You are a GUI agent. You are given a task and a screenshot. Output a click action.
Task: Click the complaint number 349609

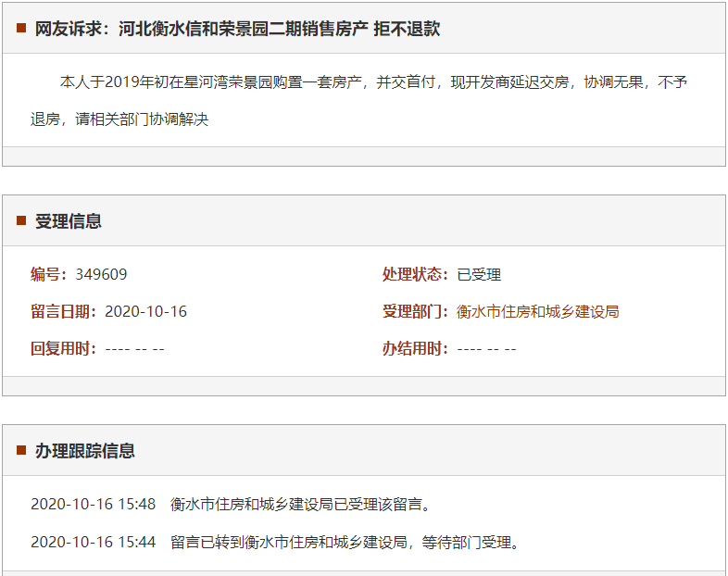pos(101,274)
